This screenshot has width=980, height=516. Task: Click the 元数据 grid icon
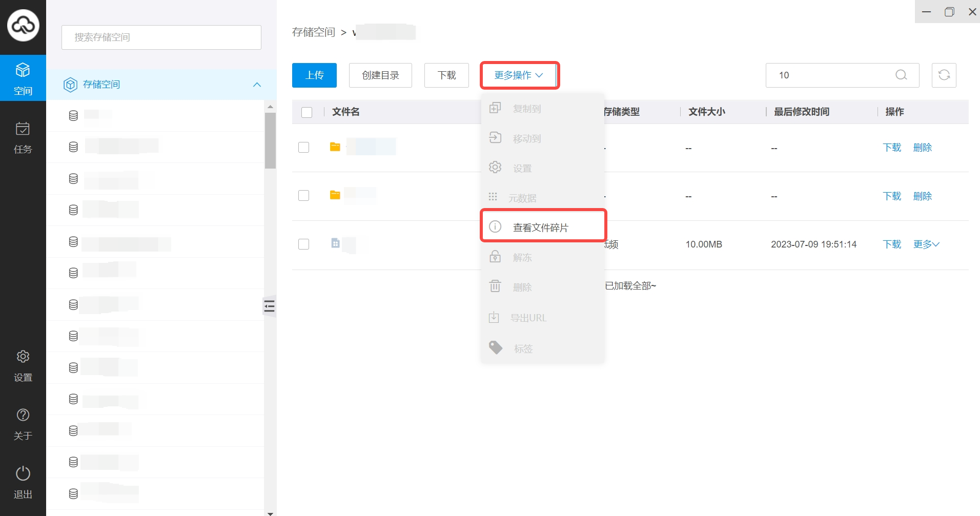point(493,197)
